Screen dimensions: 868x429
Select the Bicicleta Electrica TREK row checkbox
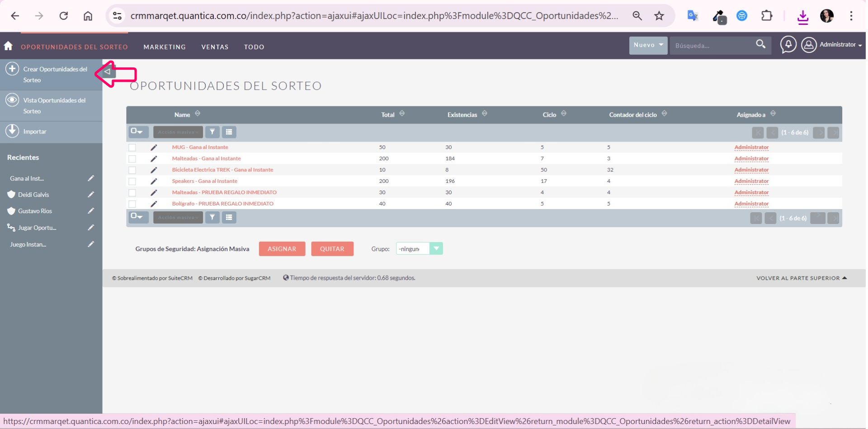(132, 170)
